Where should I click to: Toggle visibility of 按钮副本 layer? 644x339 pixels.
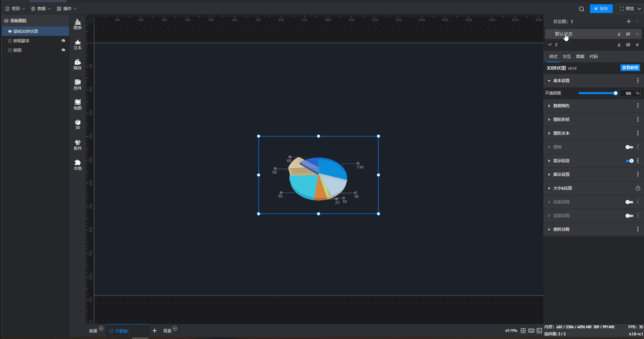coord(63,41)
